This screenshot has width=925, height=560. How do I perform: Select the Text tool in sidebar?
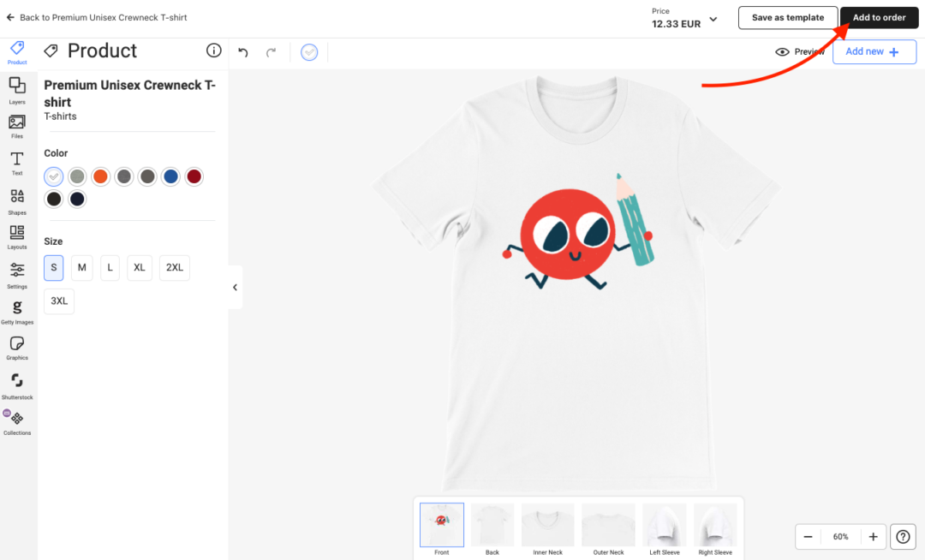(x=17, y=163)
